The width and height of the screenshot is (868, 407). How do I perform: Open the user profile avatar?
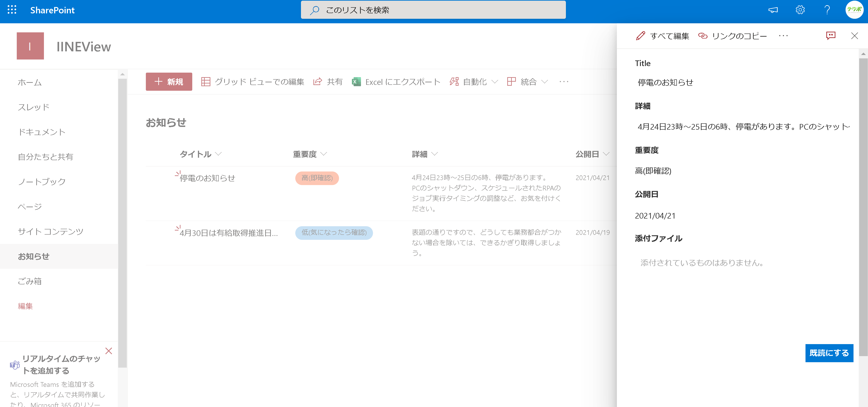854,10
